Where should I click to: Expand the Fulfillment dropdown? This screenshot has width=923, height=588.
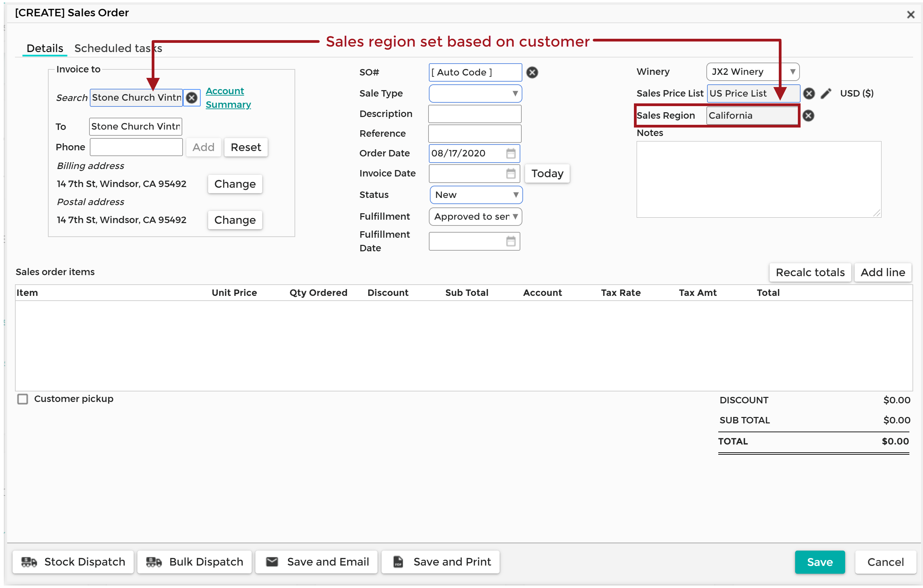point(475,217)
